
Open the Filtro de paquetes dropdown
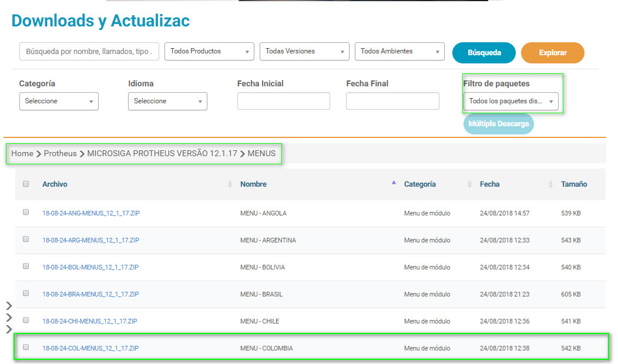[x=511, y=101]
